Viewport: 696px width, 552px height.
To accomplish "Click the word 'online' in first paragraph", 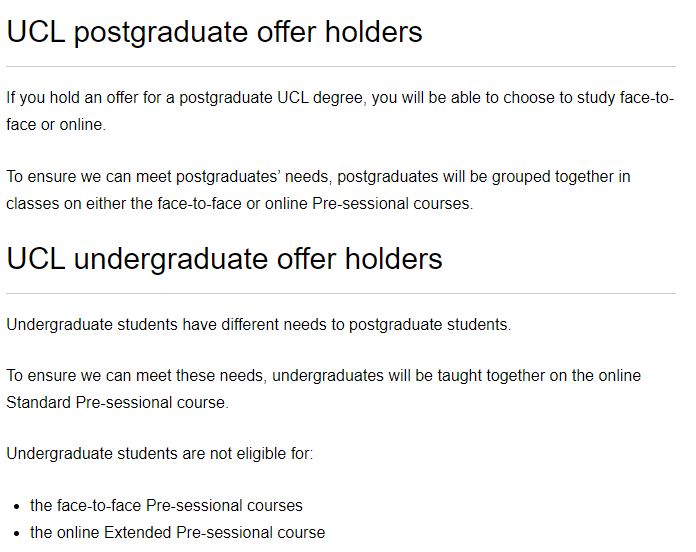I will coord(81,125).
